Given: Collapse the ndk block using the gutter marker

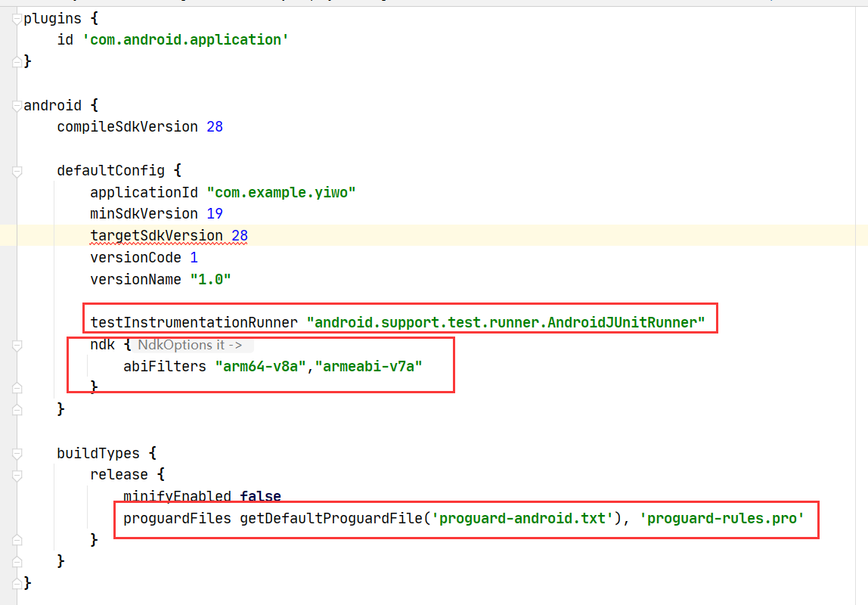Looking at the screenshot, I should pos(15,344).
